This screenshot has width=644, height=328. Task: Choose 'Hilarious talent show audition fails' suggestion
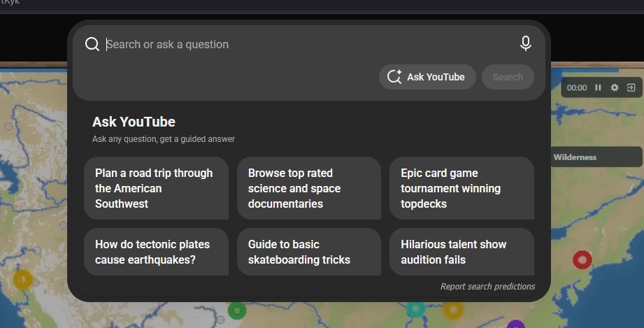(461, 252)
